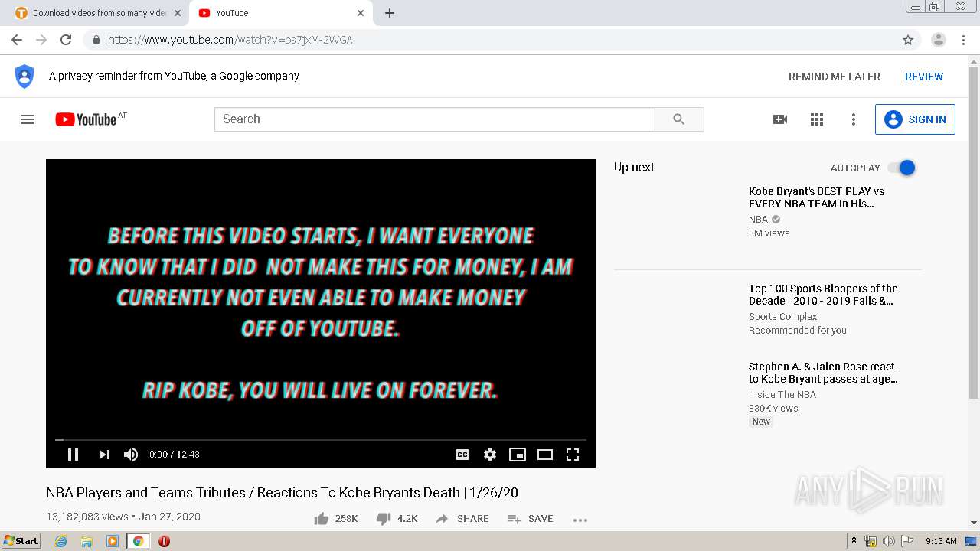Open the Opera taskbar icon
The width and height of the screenshot is (980, 551).
pos(164,541)
